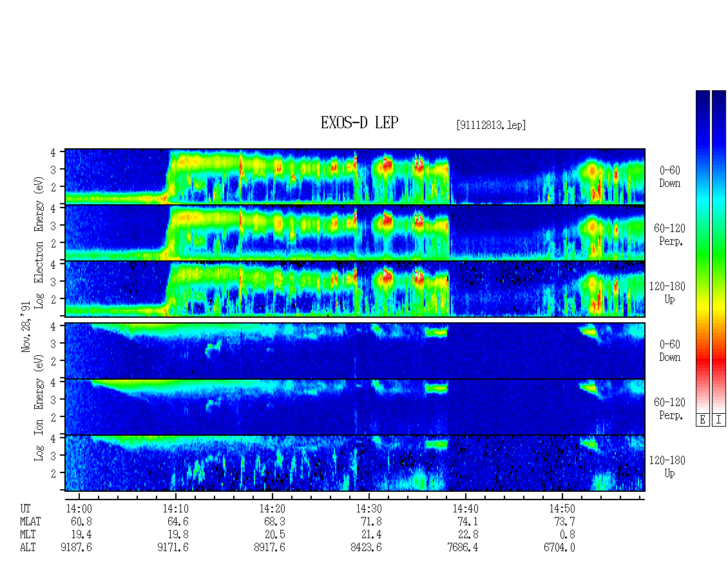Click the MLAT value 60.8
The image size is (728, 564).
pos(81,521)
